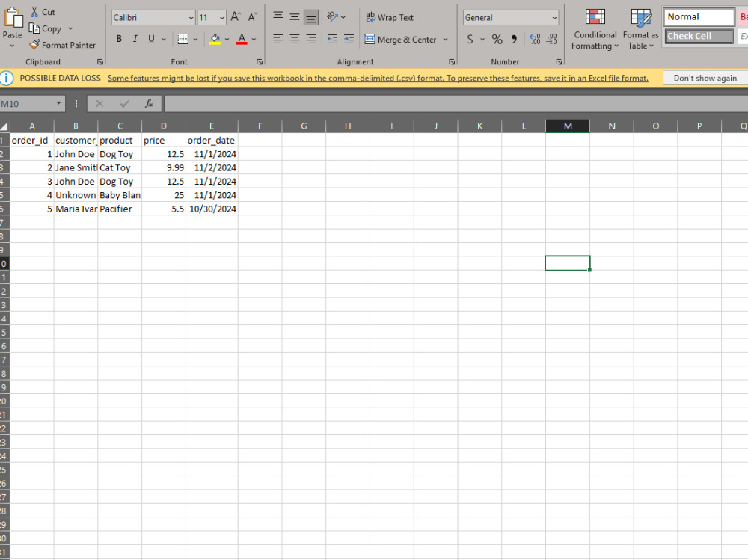Apply red font color with A icon
Screen dimensions: 748x560
(x=242, y=39)
